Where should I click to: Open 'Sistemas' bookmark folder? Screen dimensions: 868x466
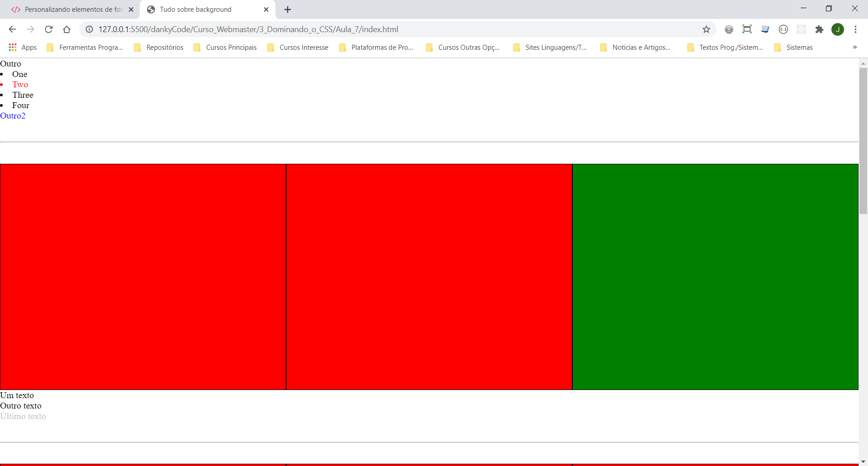coord(793,48)
